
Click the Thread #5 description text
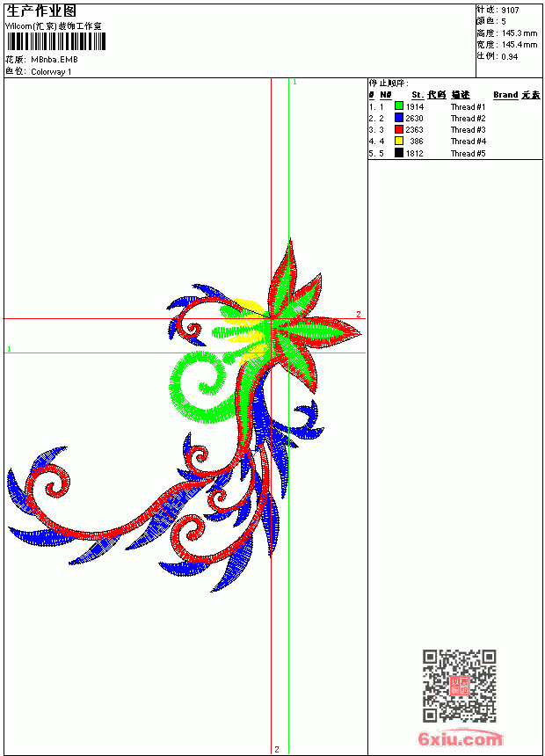click(x=468, y=153)
